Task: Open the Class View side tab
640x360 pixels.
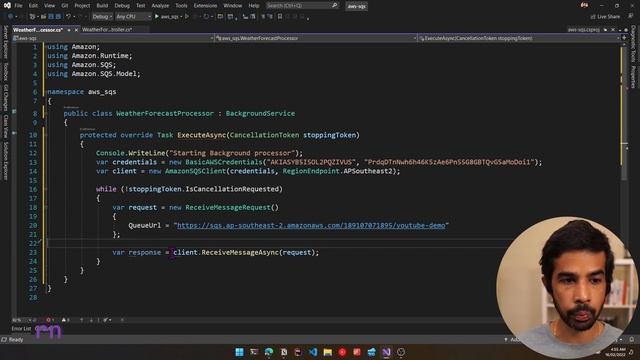Action: click(5, 126)
